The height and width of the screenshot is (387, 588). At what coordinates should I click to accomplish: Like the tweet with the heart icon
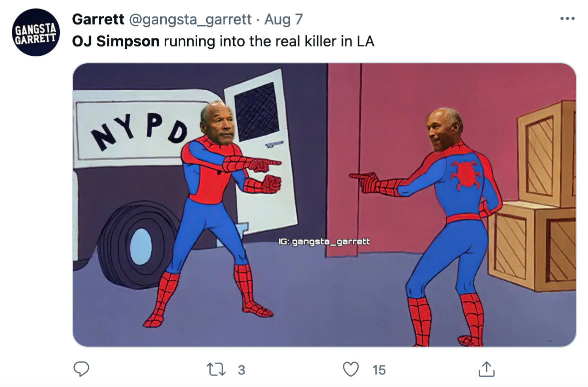pos(351,370)
